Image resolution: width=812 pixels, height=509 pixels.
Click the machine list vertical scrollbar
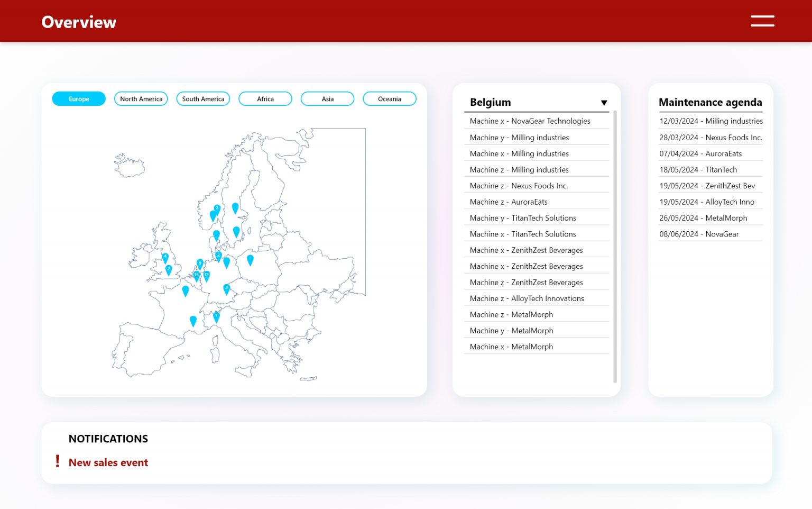click(615, 246)
